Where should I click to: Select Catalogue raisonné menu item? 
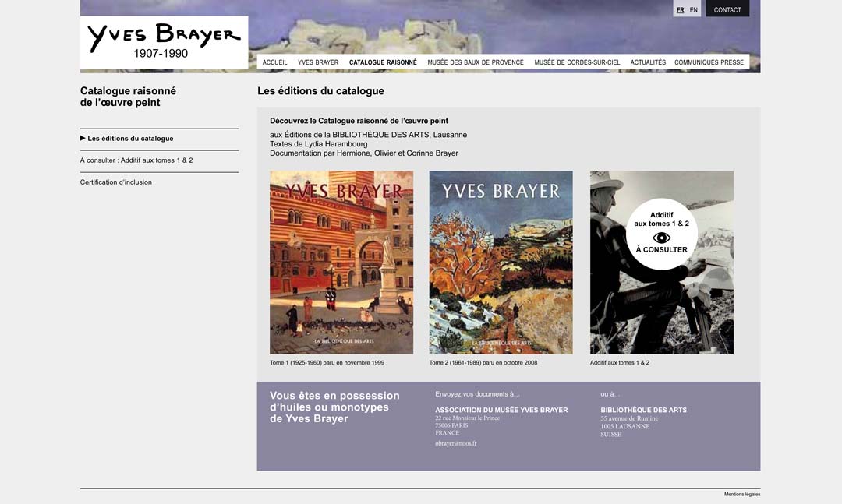pos(383,62)
